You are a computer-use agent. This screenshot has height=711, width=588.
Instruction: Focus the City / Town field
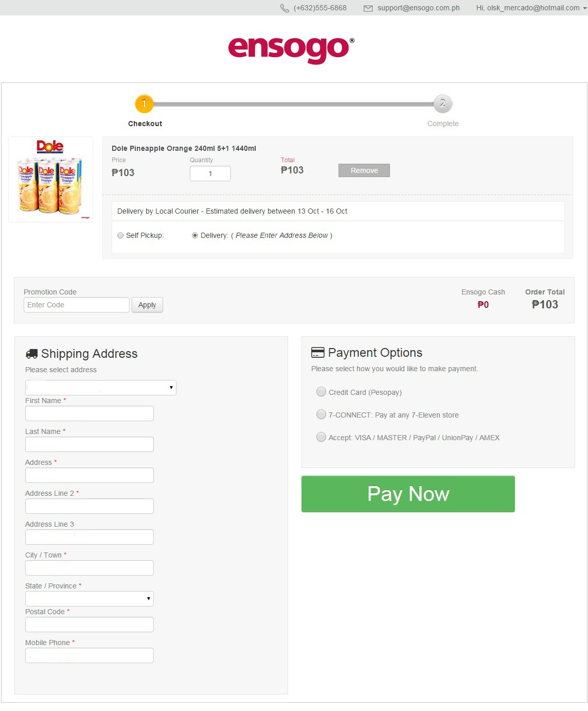[x=90, y=568]
